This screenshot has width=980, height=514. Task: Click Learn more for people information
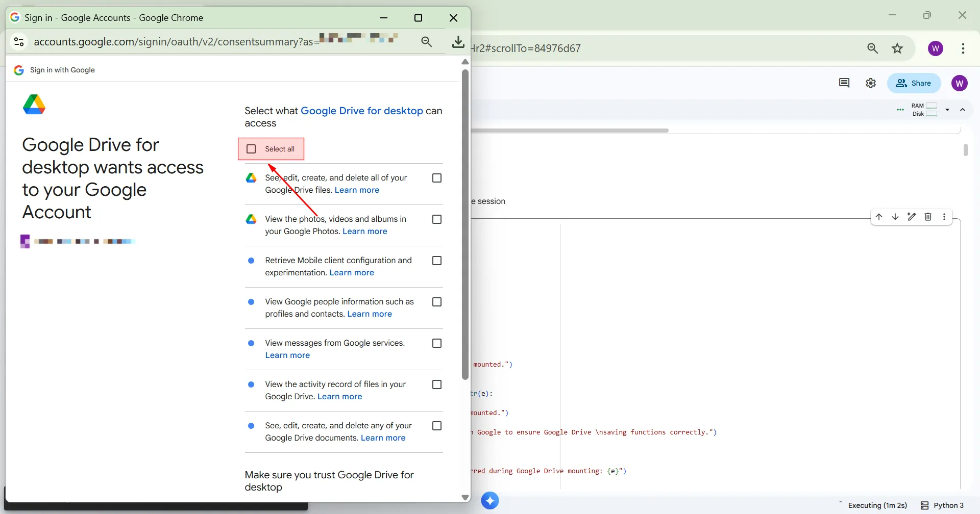pos(370,314)
